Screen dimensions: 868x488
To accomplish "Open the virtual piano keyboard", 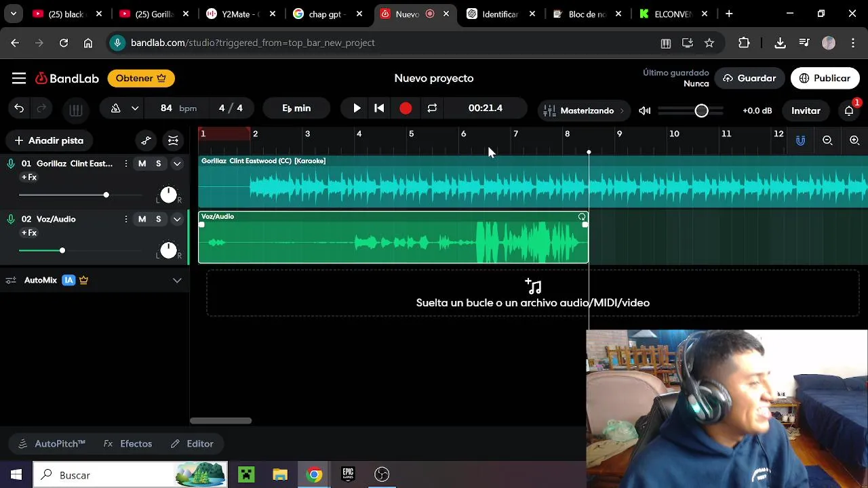I will 76,110.
